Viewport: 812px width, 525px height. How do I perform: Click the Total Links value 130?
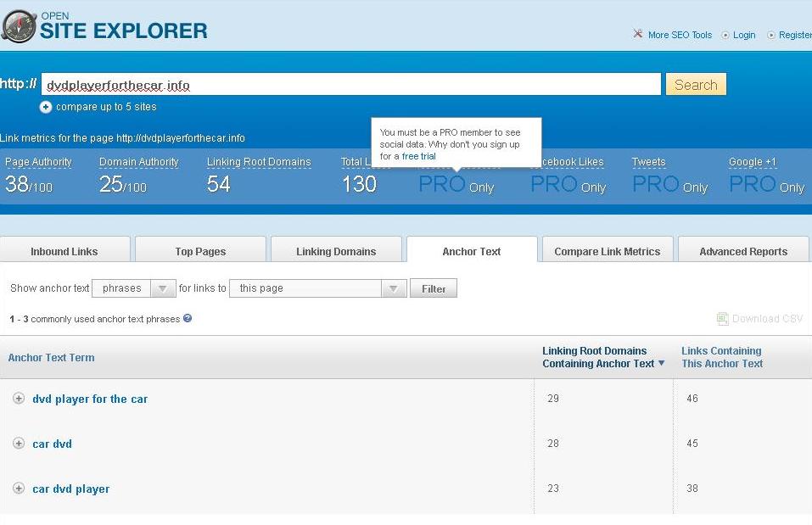pos(359,184)
